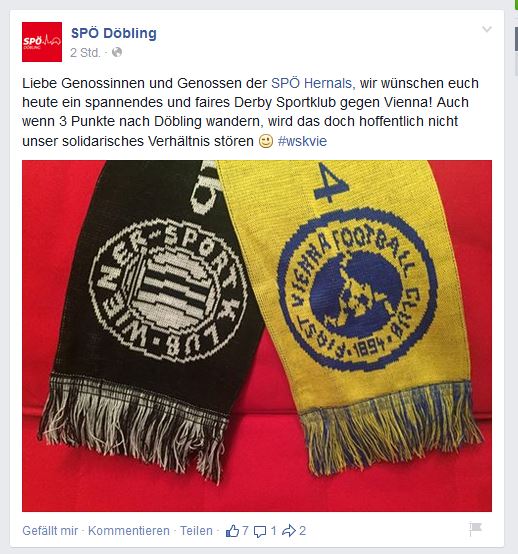View the 2 shares count

point(302,530)
